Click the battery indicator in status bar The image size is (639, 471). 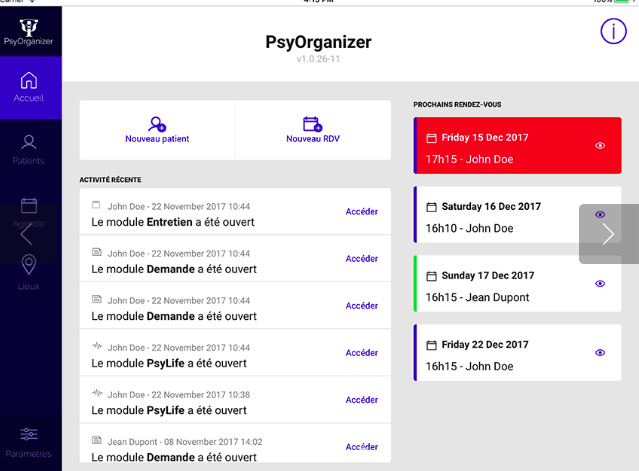click(622, 1)
